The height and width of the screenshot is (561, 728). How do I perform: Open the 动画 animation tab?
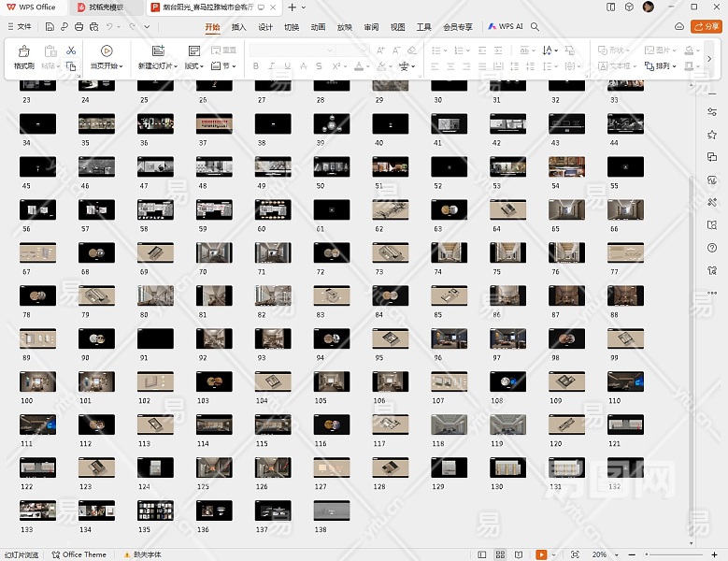pyautogui.click(x=318, y=27)
